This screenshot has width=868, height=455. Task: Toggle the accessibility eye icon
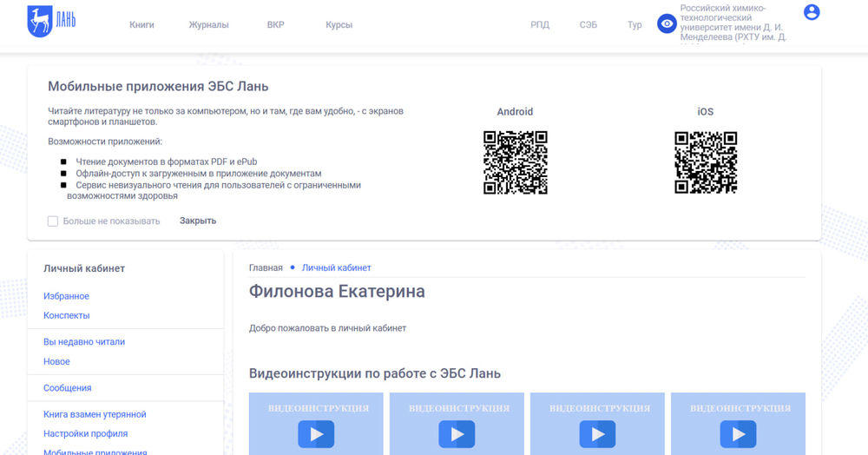point(667,23)
